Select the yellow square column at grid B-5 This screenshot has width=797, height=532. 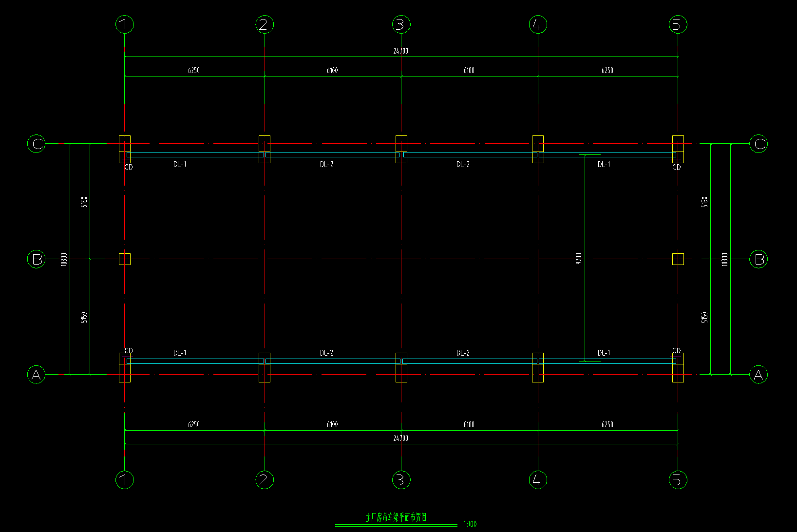678,259
